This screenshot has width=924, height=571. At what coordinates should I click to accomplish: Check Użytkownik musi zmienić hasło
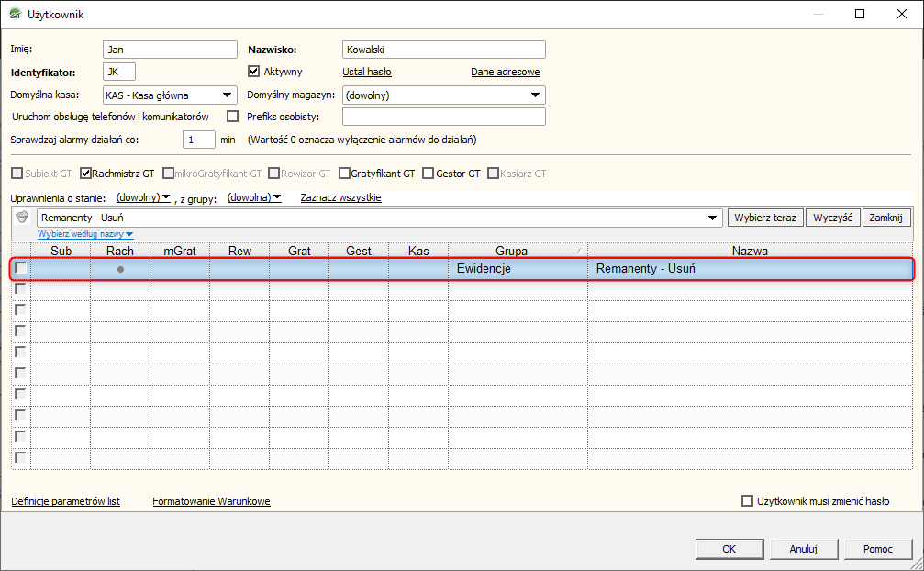(x=747, y=501)
